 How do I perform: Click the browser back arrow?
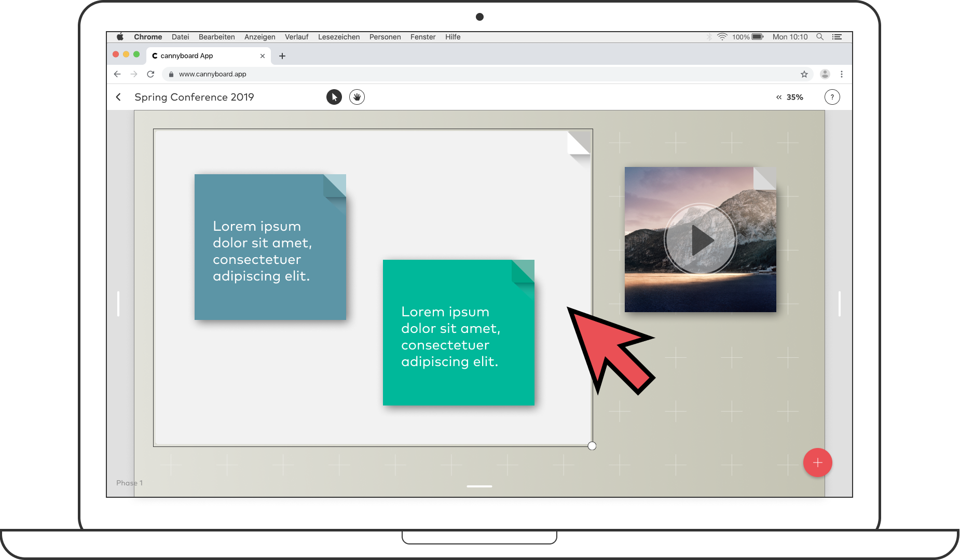point(117,74)
